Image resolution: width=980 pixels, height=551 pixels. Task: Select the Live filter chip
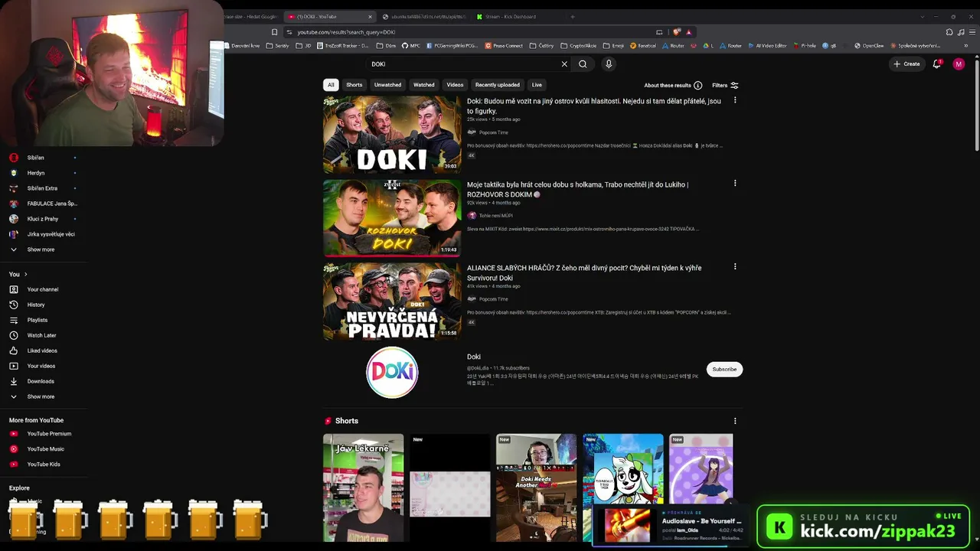[537, 85]
